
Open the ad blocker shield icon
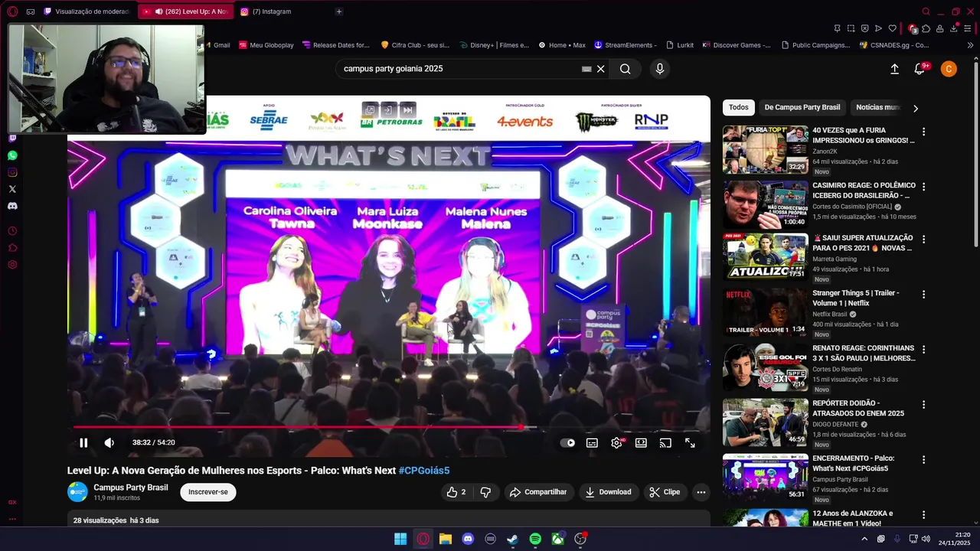point(864,28)
